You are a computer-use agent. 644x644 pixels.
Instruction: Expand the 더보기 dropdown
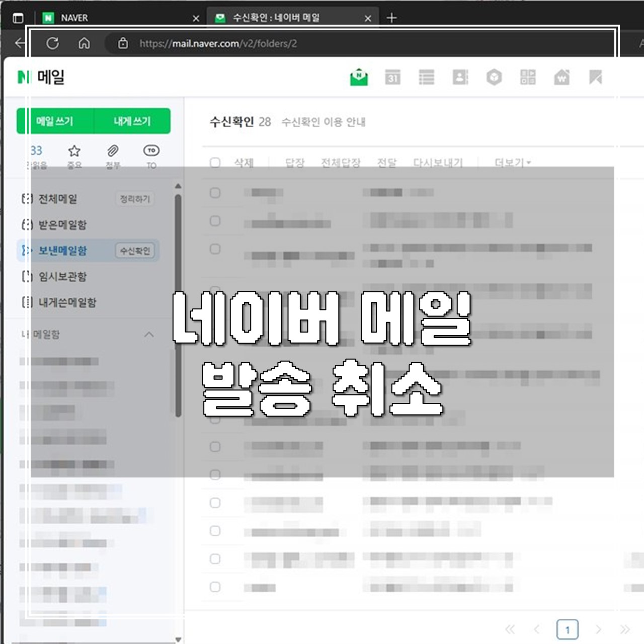coord(513,163)
